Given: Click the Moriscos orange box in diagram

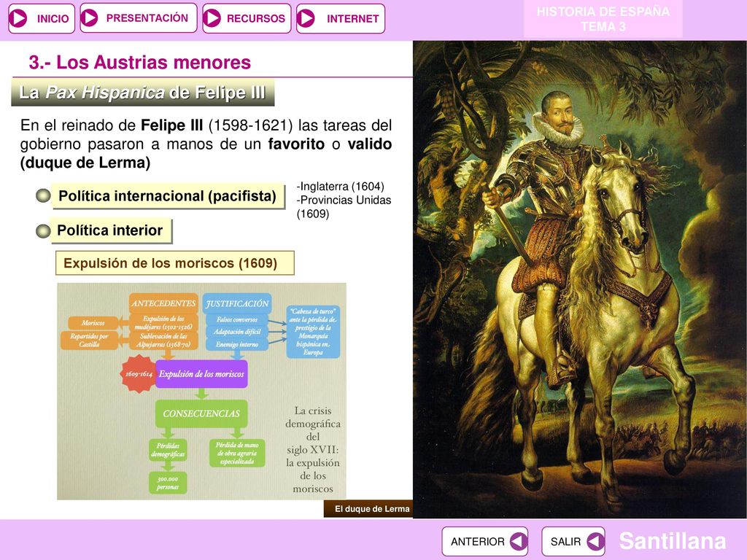Looking at the screenshot, I should 93,323.
